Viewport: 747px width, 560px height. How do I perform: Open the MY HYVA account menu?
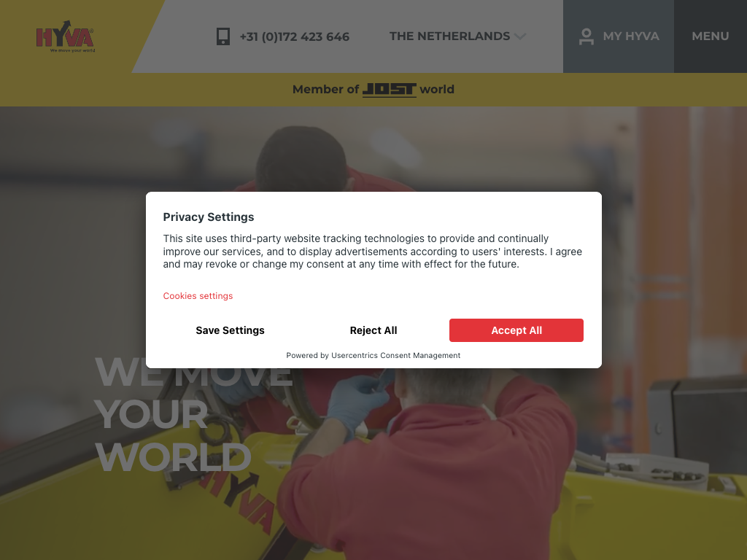619,36
